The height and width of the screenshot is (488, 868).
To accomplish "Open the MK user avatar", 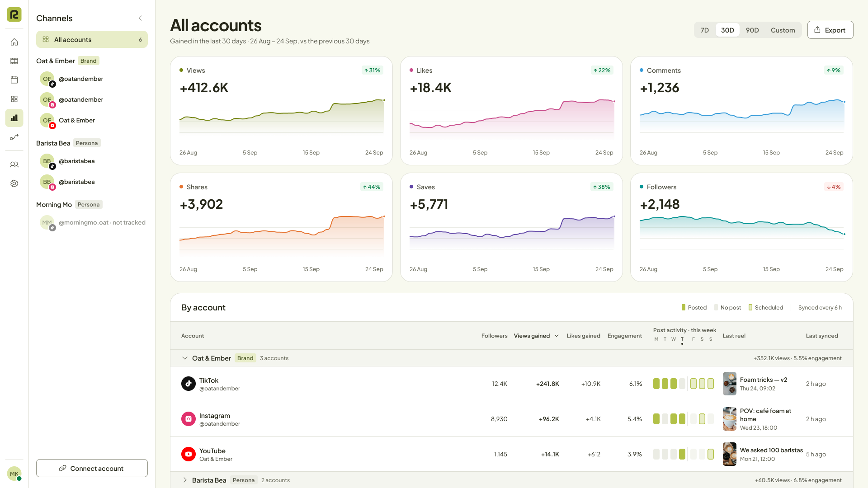I will tap(14, 474).
